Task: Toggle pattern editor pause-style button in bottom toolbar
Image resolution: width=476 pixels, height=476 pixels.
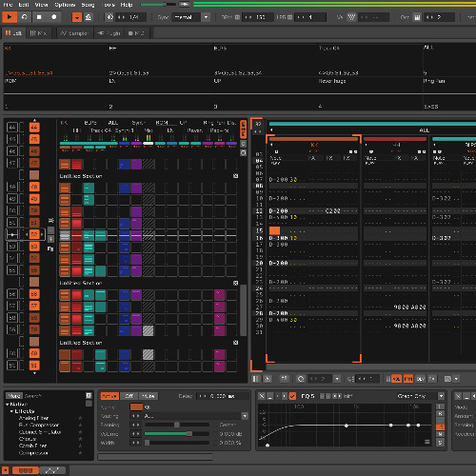Action: click(x=256, y=379)
